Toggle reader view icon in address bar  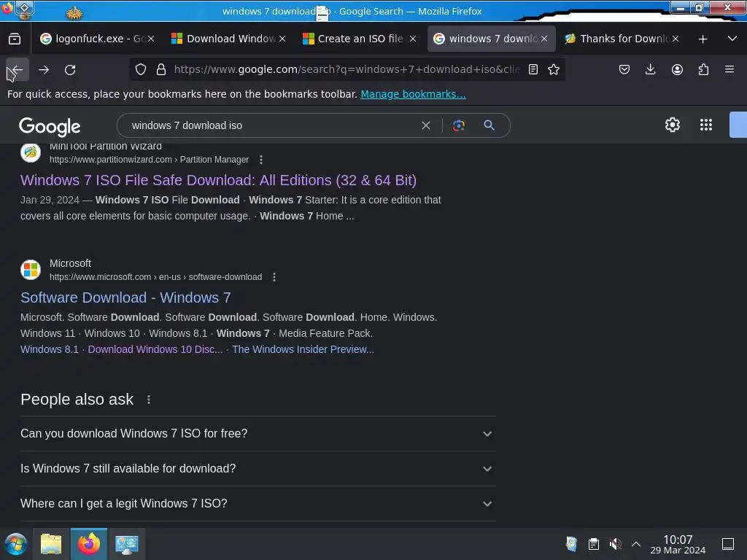click(x=533, y=69)
